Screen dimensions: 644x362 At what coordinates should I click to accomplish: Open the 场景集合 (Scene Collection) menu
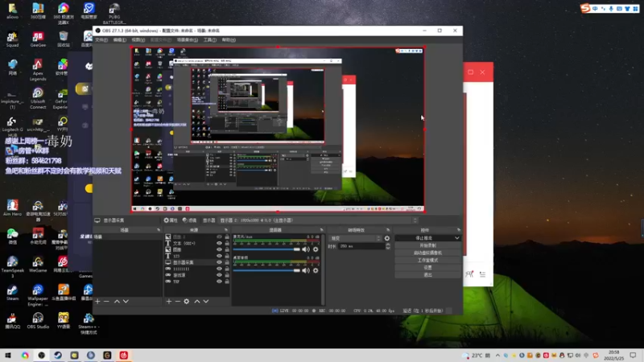click(188, 39)
